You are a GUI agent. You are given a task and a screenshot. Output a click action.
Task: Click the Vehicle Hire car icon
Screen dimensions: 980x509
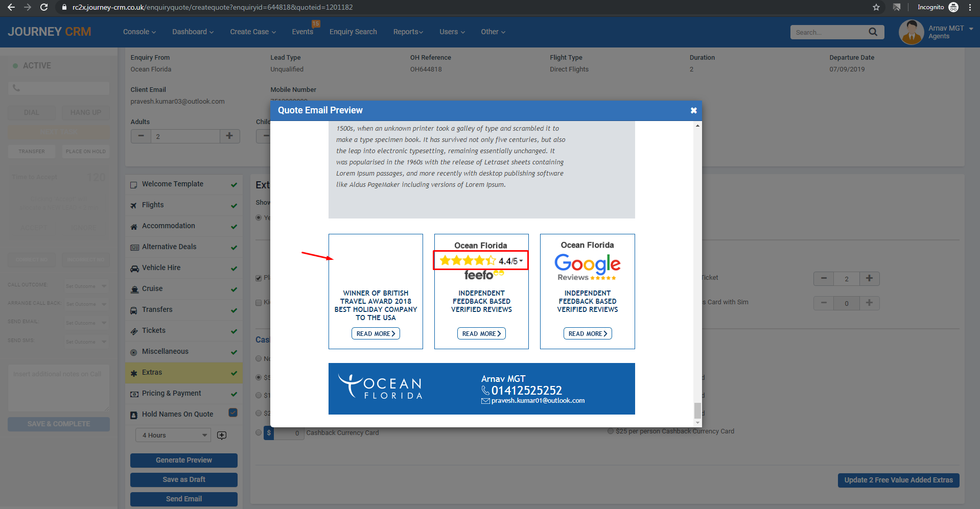(134, 268)
